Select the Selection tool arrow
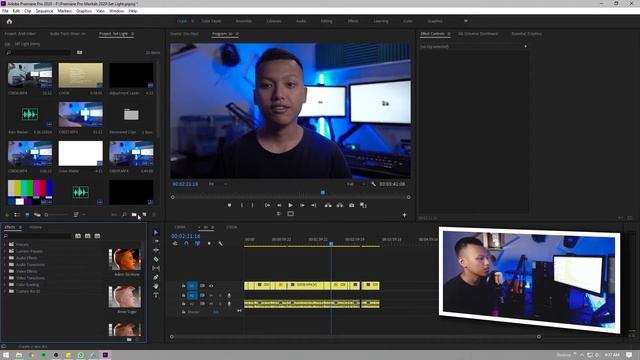This screenshot has width=640, height=360. (156, 232)
